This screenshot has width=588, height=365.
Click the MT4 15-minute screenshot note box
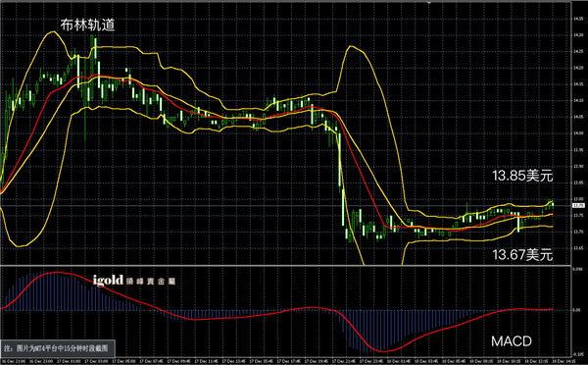57,348
